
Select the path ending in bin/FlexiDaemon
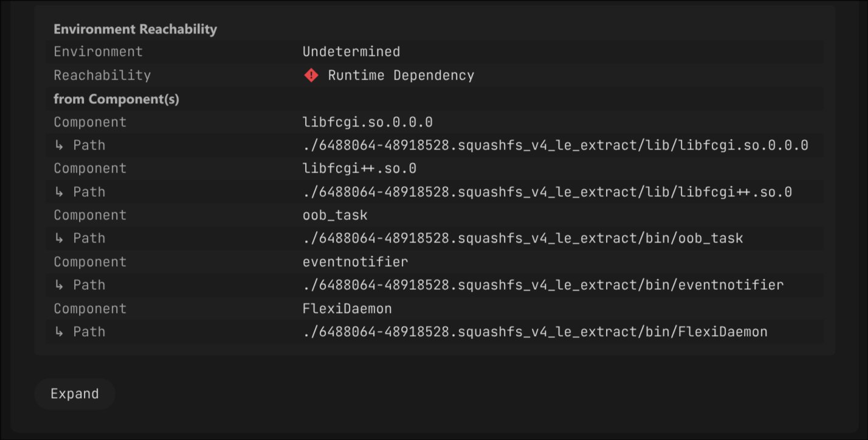click(535, 332)
